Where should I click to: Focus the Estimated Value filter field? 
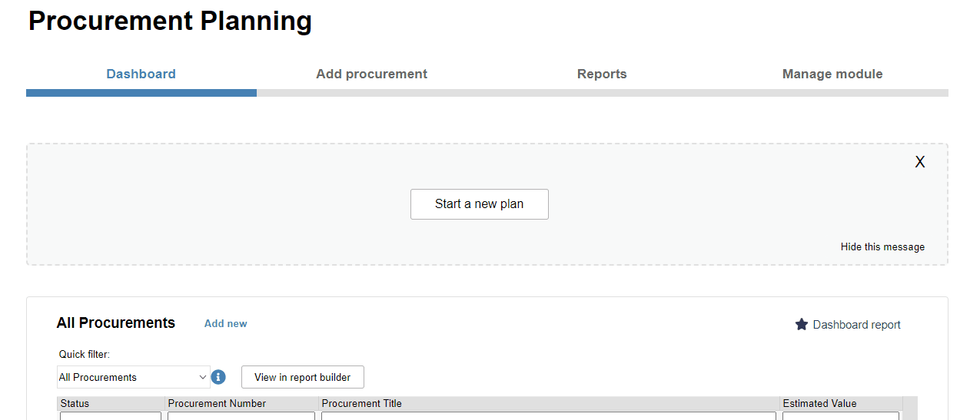pos(841,416)
